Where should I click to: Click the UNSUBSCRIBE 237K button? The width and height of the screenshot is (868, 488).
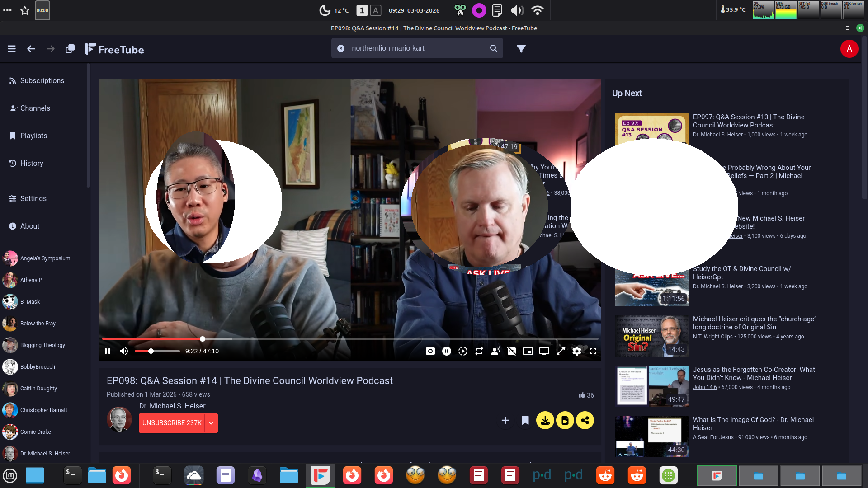(172, 423)
